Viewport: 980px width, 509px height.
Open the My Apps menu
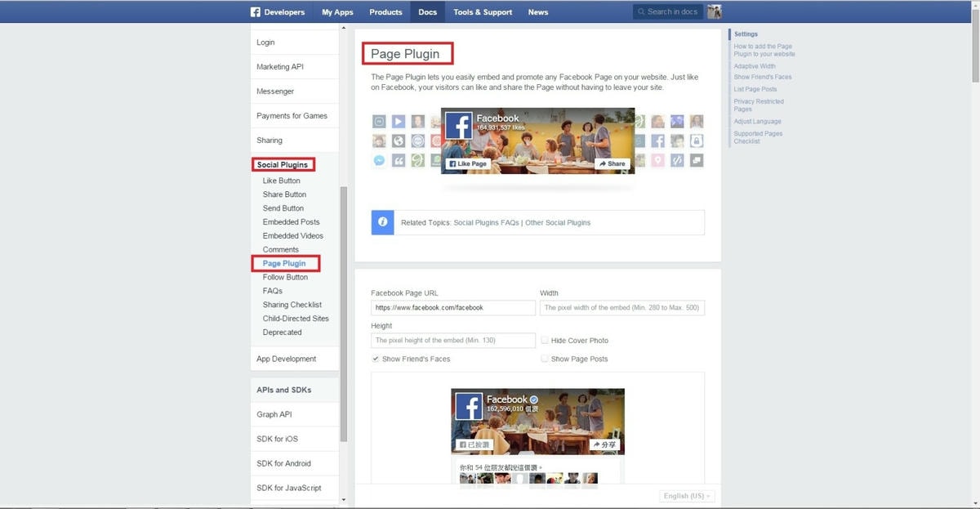(x=337, y=12)
